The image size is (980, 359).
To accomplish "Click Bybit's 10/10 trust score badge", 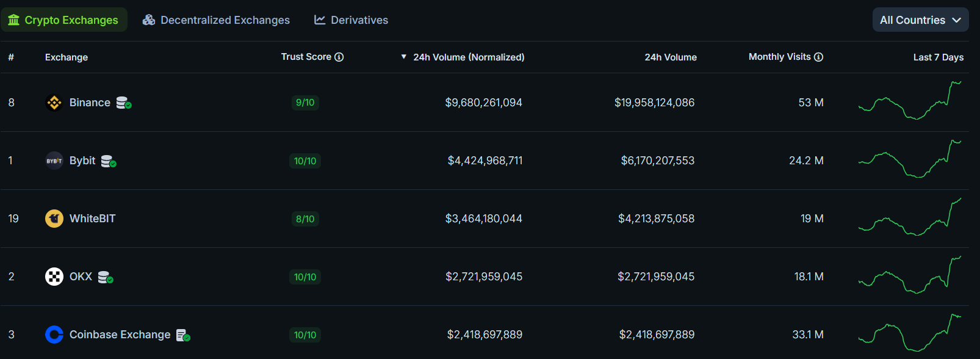I will coord(305,161).
